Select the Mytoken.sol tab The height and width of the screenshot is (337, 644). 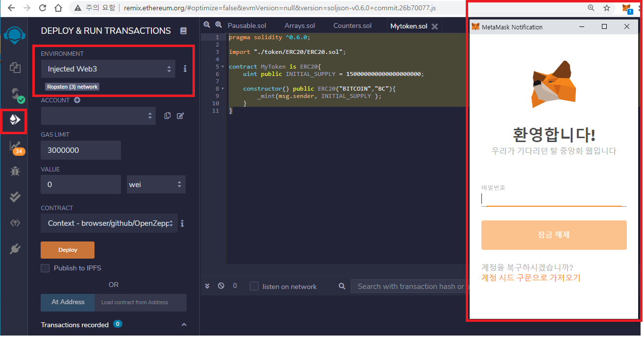click(409, 26)
